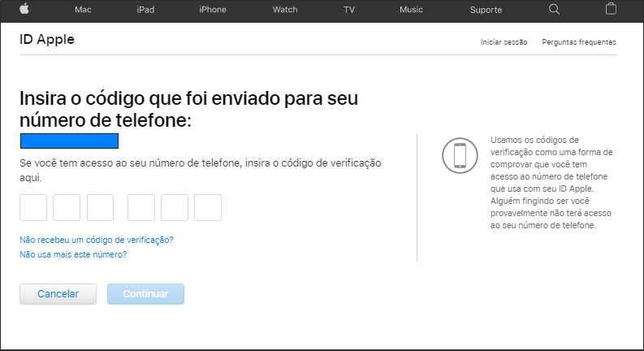
Task: Click the Iniciar sessão link
Action: [504, 42]
